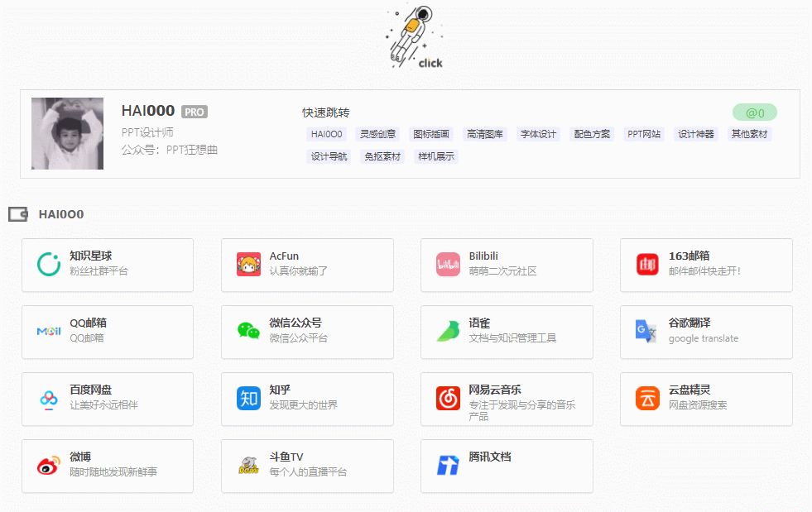Jump to the PPT网站 section
Image resolution: width=812 pixels, height=512 pixels.
pos(644,135)
